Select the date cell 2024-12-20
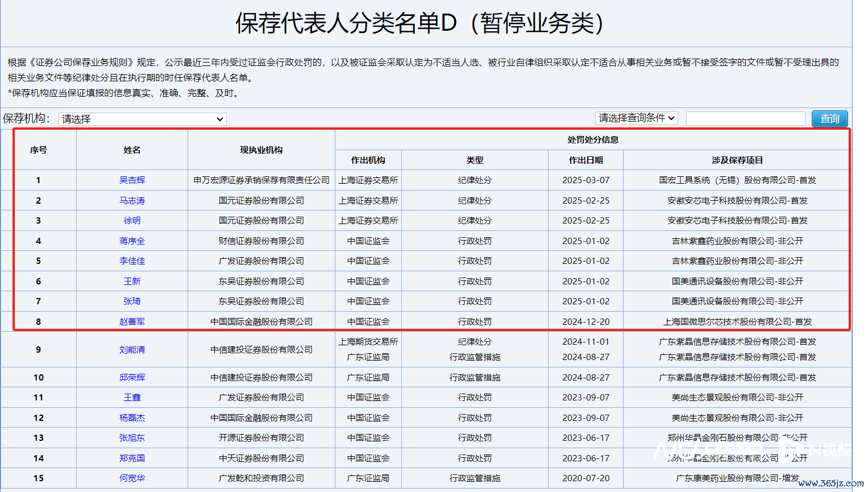Image resolution: width=868 pixels, height=492 pixels. (x=586, y=321)
